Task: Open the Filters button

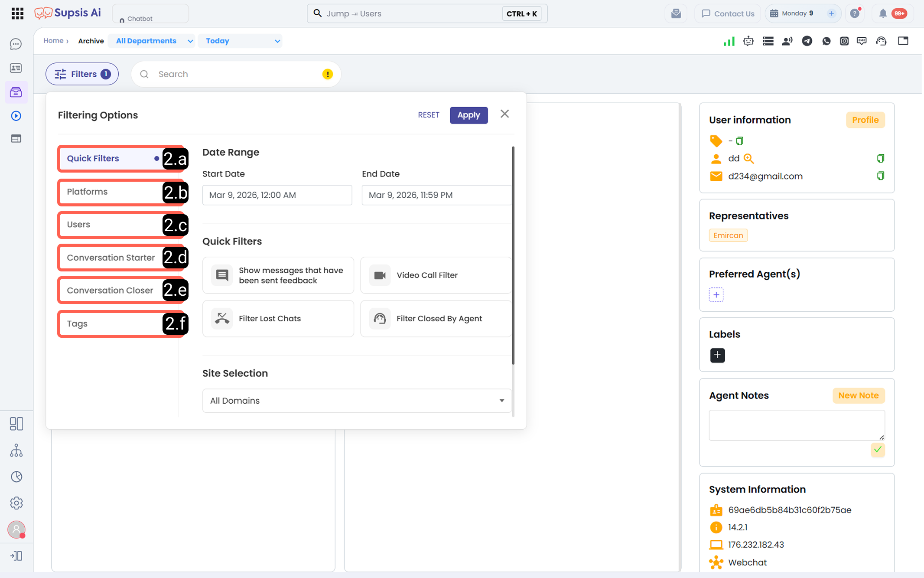Action: coord(82,74)
